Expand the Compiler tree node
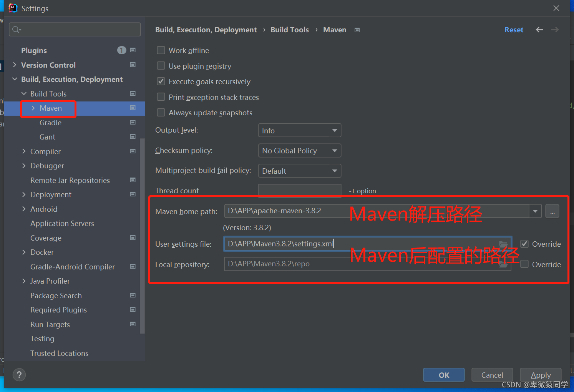The width and height of the screenshot is (574, 392). (x=24, y=151)
